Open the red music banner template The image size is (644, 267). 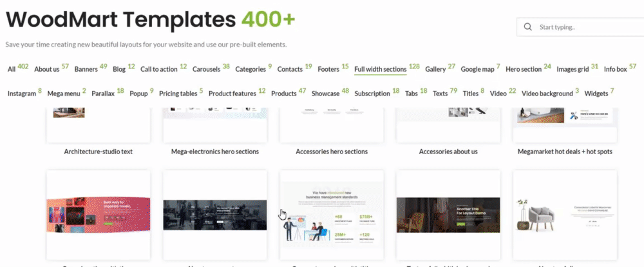click(98, 215)
